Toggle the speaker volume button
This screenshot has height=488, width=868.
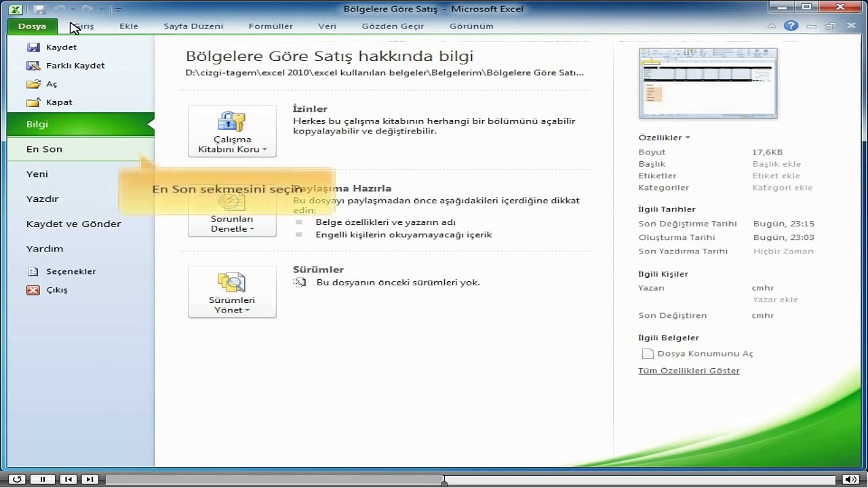click(850, 479)
